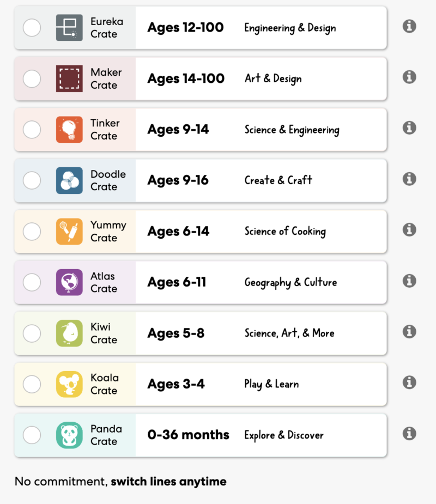Click the Atlas Crate Ages 6-11 label
This screenshot has height=504, width=436.
177,282
